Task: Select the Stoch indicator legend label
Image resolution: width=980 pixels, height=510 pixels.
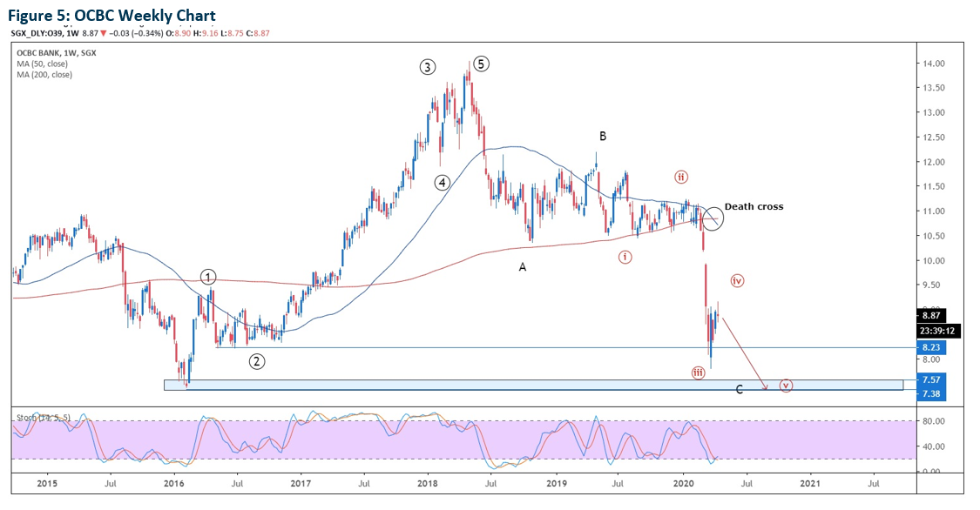Action: [x=44, y=417]
